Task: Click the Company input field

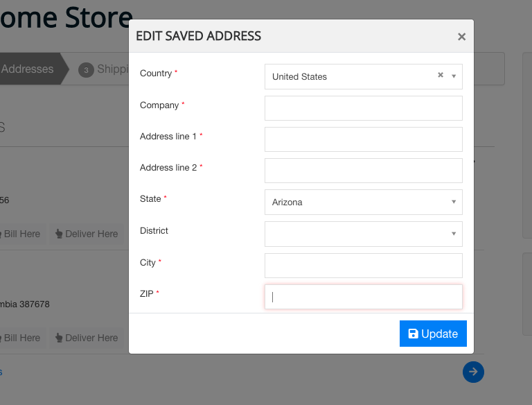Action: click(364, 108)
